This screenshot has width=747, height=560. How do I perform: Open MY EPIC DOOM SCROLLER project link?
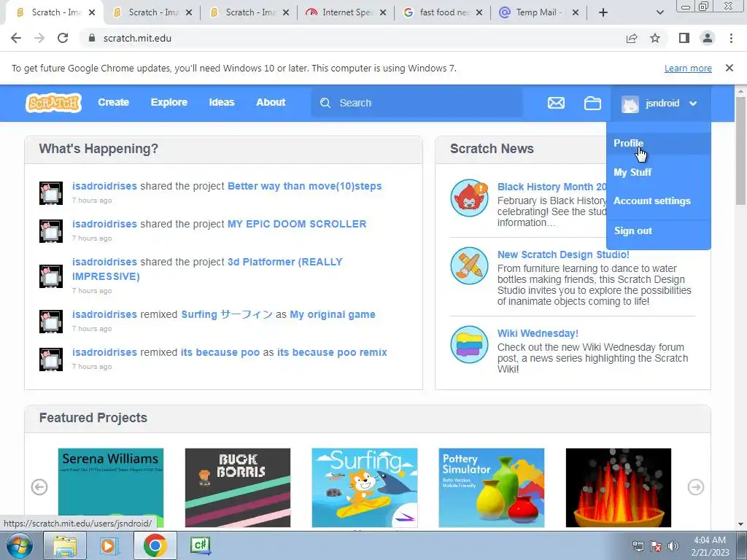pyautogui.click(x=297, y=224)
